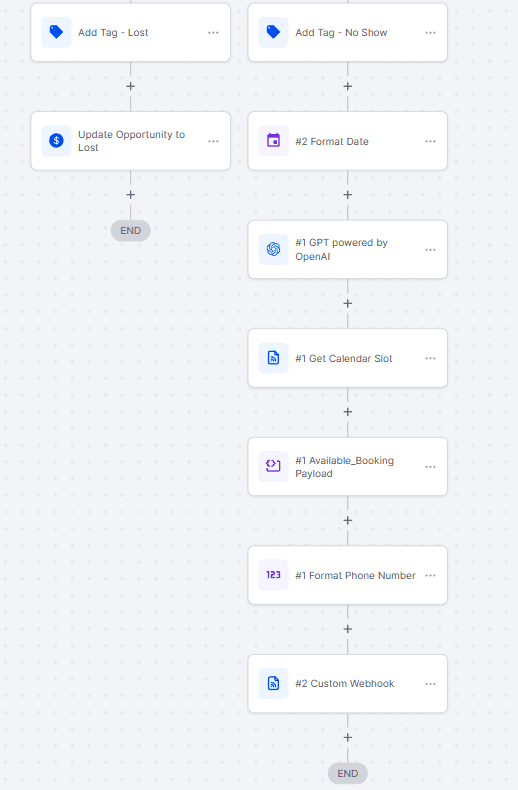Click the dollar icon on Update Opportunity to Lost
The width and height of the screenshot is (518, 790).
pyautogui.click(x=56, y=141)
